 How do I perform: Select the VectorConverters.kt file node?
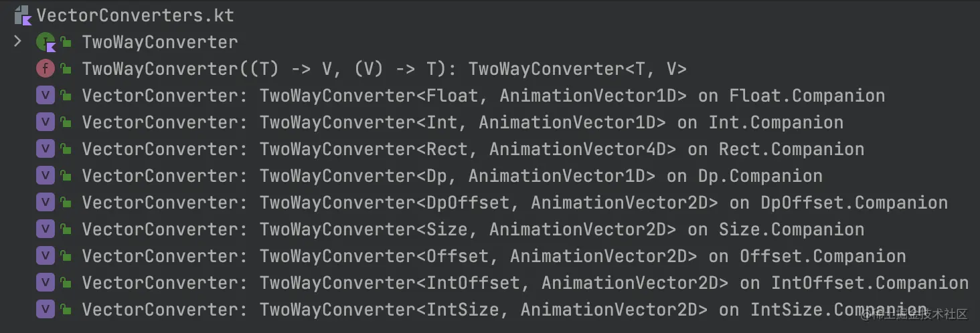pos(136,15)
